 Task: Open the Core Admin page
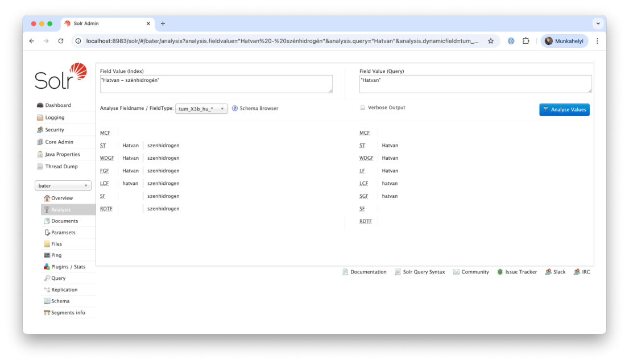click(x=59, y=142)
